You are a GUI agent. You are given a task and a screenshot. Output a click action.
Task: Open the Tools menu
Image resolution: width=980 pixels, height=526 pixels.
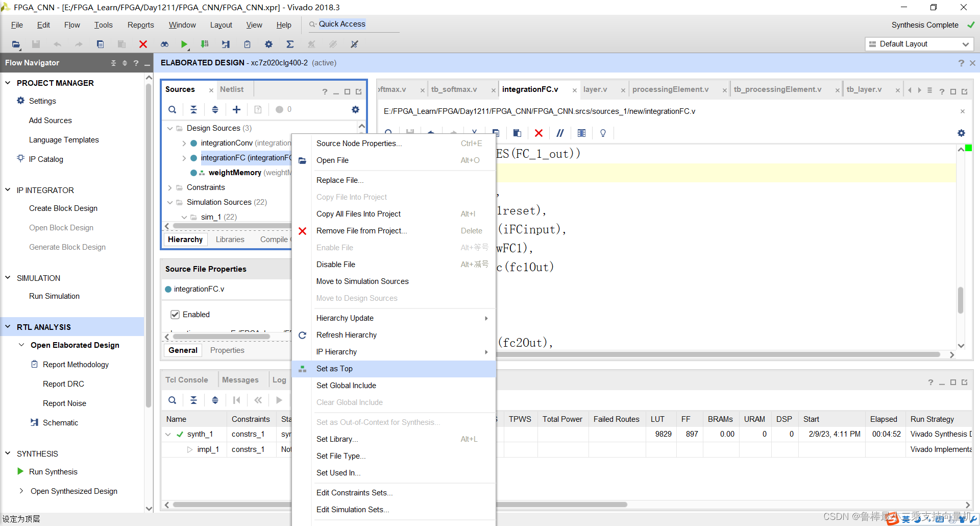[x=103, y=25]
